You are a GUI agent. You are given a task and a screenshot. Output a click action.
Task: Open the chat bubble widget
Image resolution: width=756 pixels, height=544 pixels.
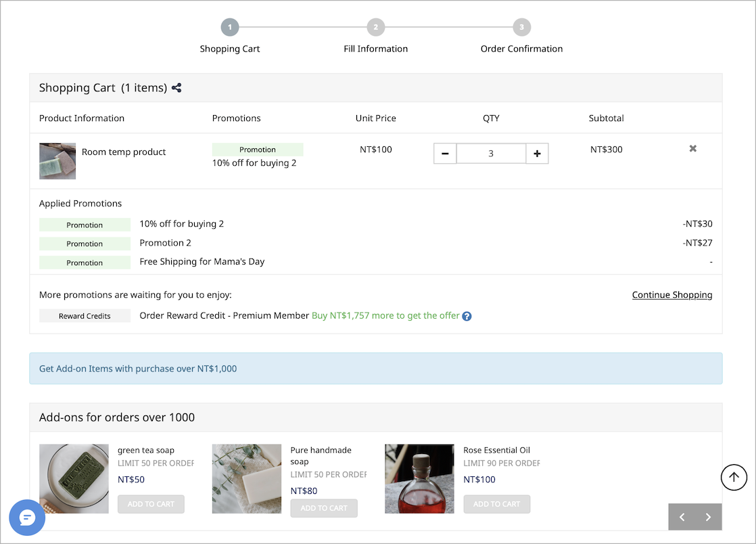[x=27, y=518]
